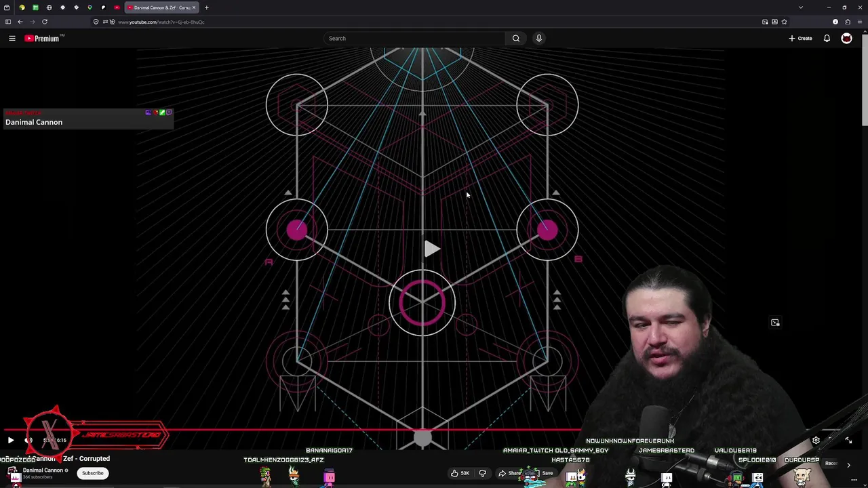Submit search with magnifier button
Image resolution: width=868 pixels, height=488 pixels.
(516, 39)
